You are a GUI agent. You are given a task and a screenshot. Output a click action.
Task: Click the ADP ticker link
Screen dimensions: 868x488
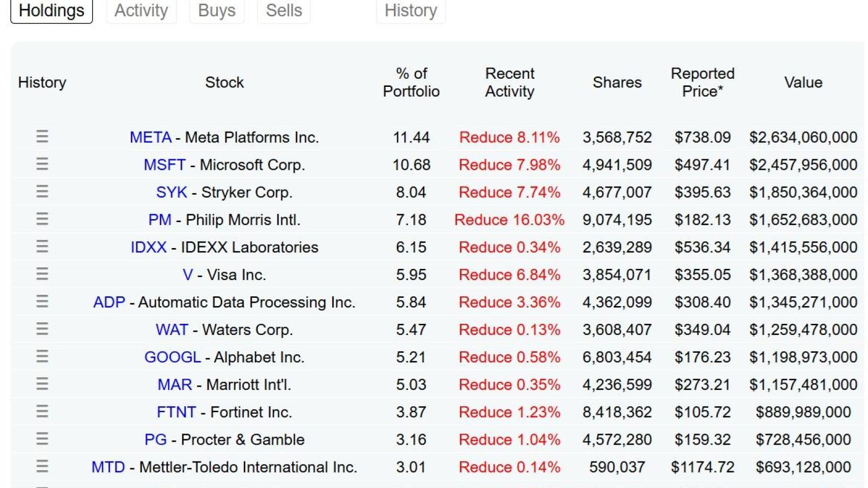(x=109, y=302)
